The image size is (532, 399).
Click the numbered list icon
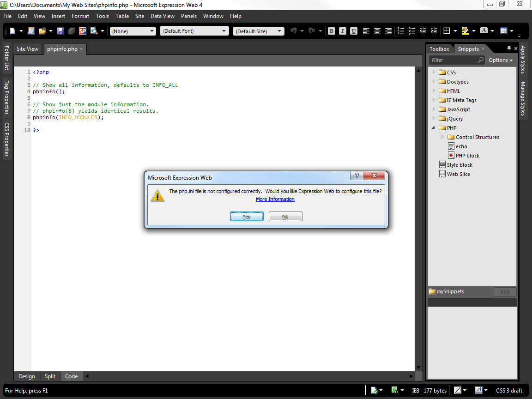pos(400,31)
